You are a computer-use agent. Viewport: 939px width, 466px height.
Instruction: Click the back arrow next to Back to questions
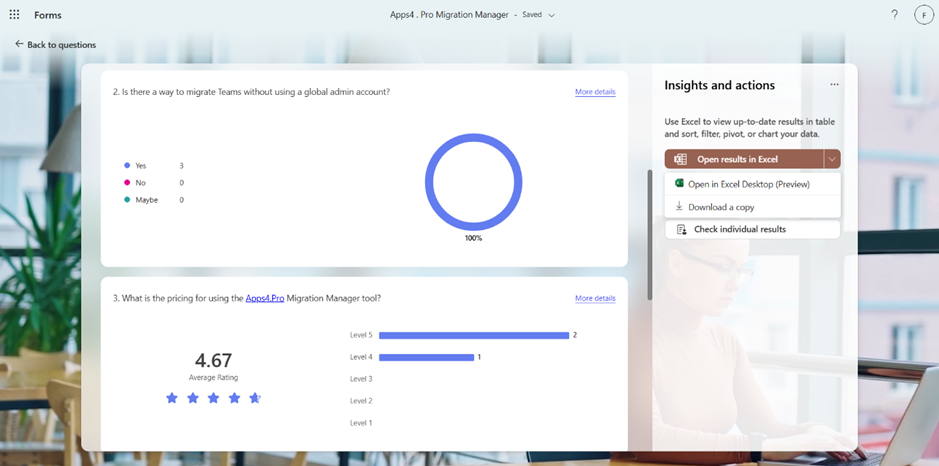click(x=19, y=44)
